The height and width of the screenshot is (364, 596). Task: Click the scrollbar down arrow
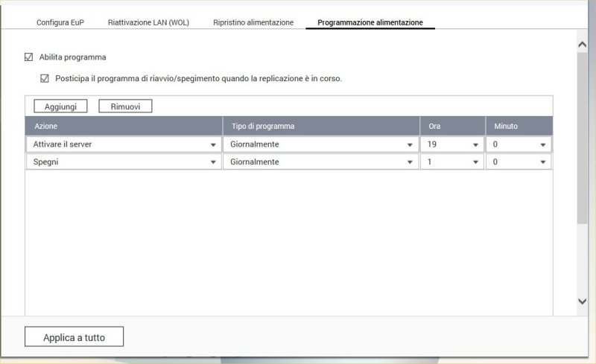click(583, 301)
